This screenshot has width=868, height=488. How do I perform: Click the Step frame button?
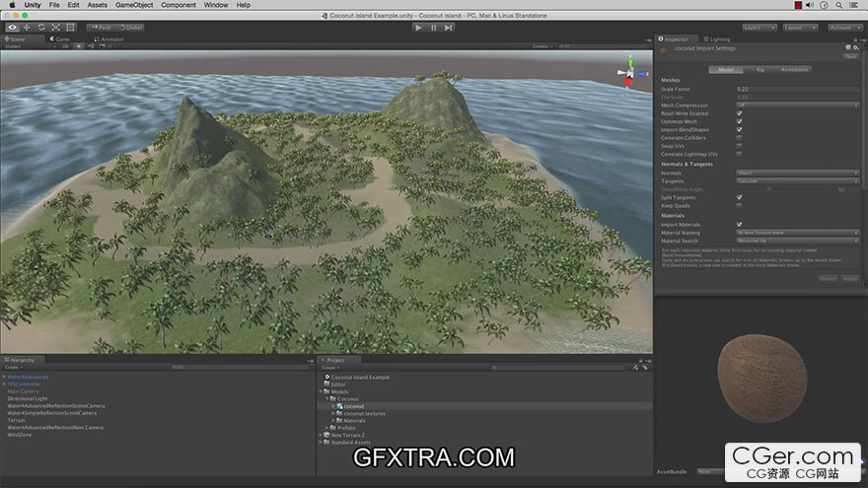[x=448, y=28]
